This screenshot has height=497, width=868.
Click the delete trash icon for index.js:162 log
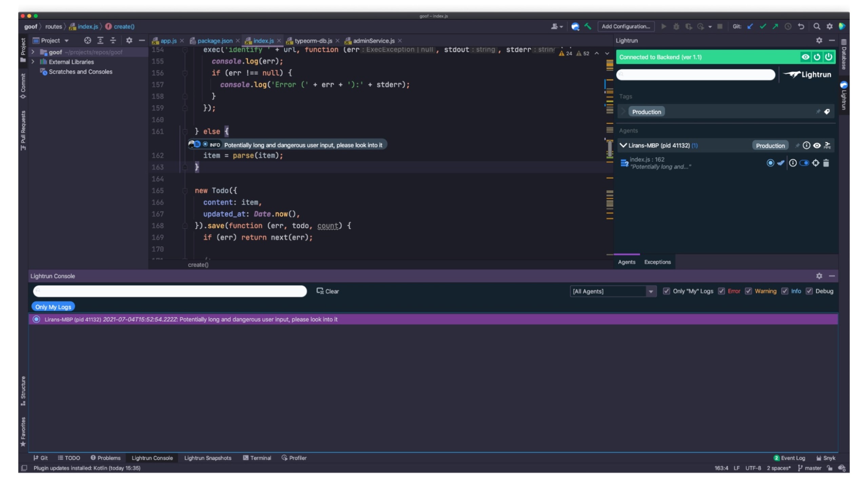click(826, 163)
